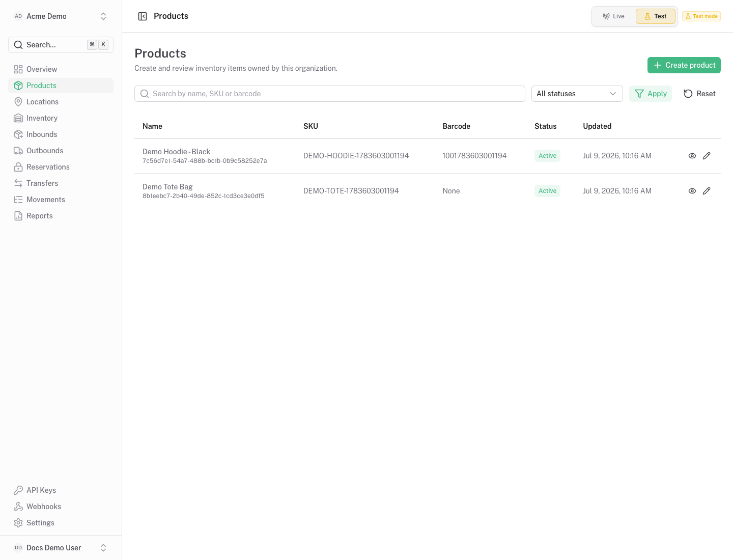Select SKU DEMO-TOTE-1783603001194
The image size is (733, 560).
[x=351, y=191]
